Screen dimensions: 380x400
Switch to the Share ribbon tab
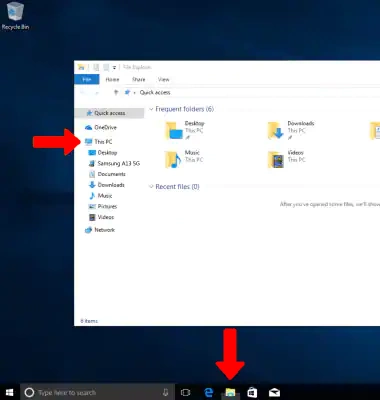tap(138, 79)
